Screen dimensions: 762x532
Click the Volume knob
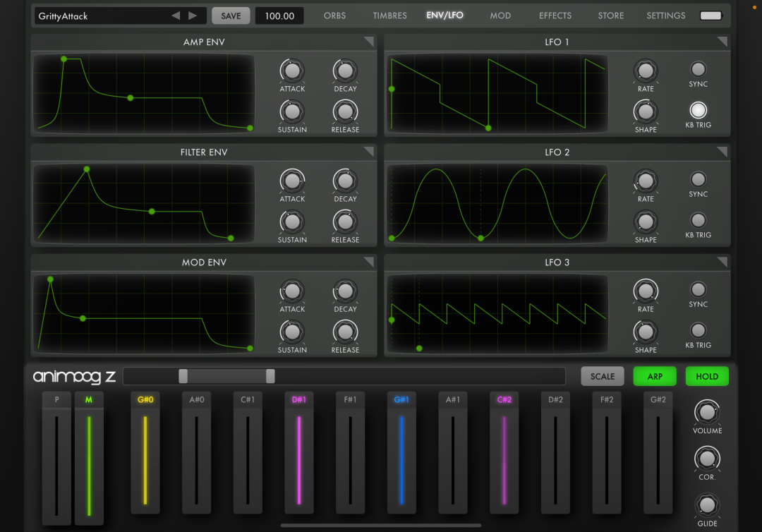707,413
